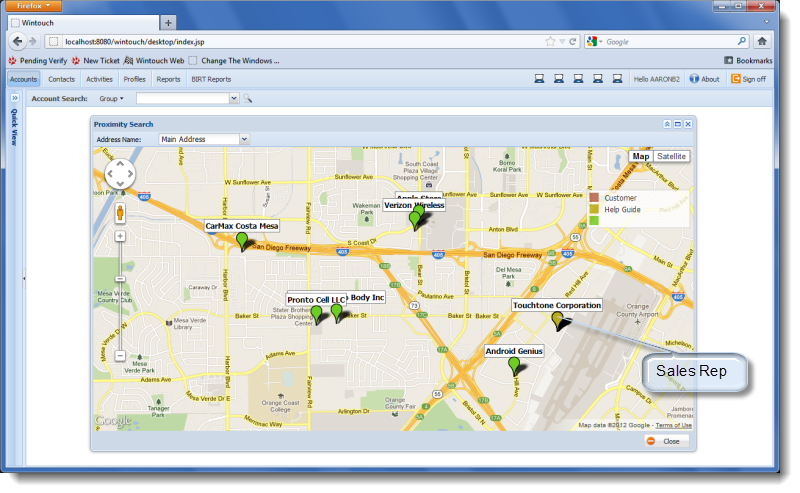Click the Close button below the map
The width and height of the screenshot is (800, 493).
666,441
